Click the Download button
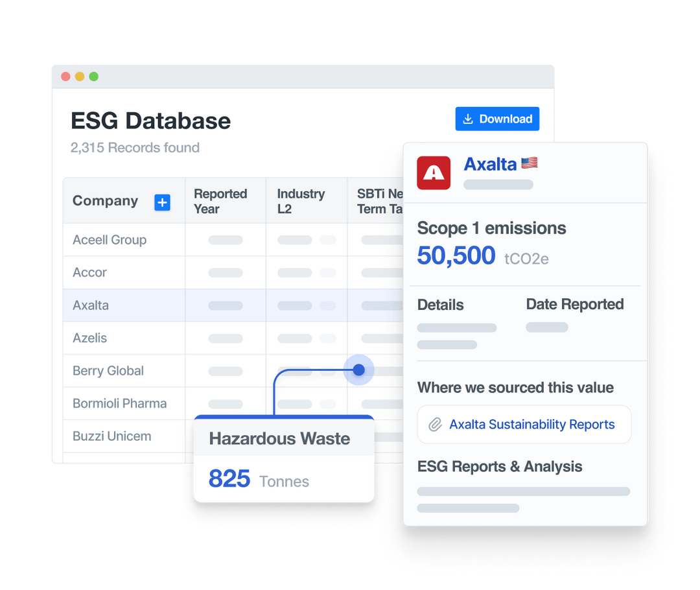Image resolution: width=700 pixels, height=590 pixels. (x=497, y=119)
